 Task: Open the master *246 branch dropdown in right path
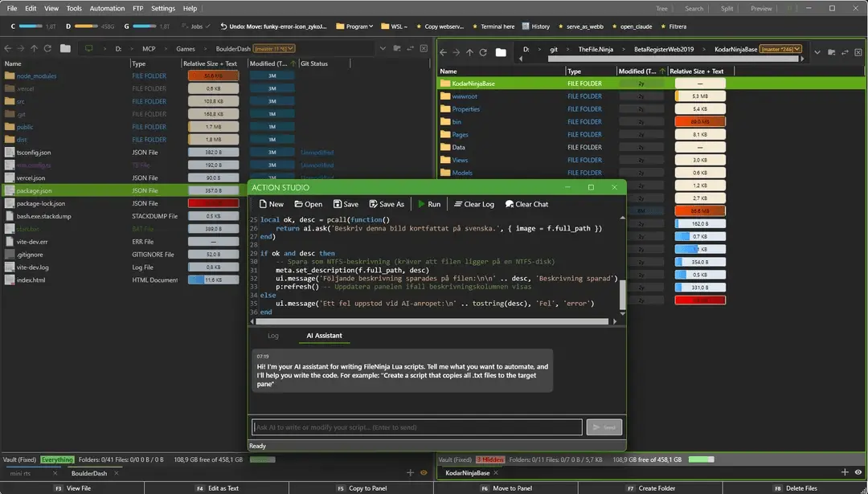pyautogui.click(x=780, y=49)
